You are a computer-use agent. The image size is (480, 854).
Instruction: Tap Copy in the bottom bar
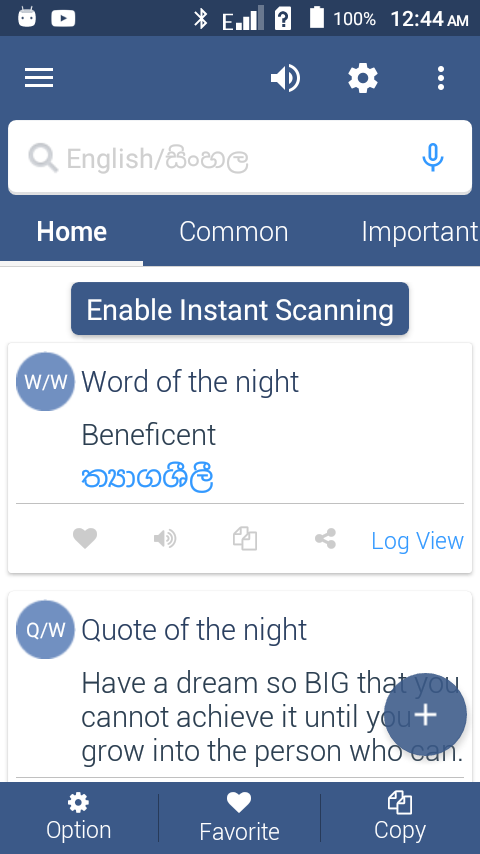coord(400,817)
